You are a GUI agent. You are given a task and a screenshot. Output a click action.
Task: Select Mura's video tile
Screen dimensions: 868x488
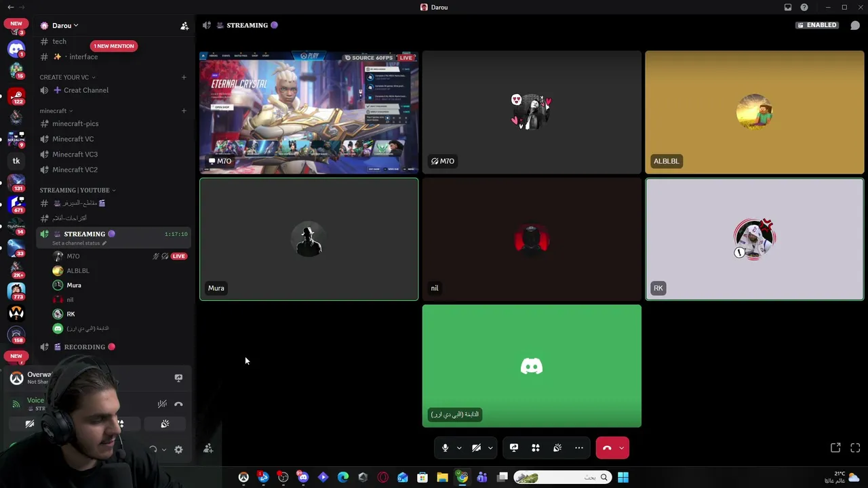[309, 239]
